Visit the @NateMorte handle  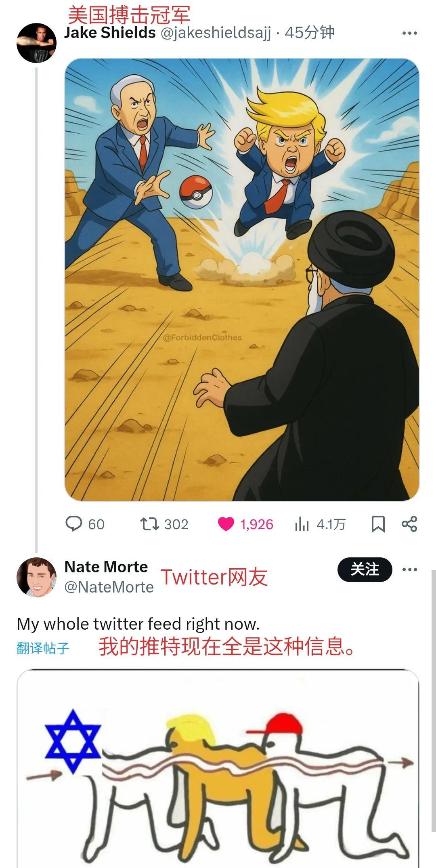[109, 587]
